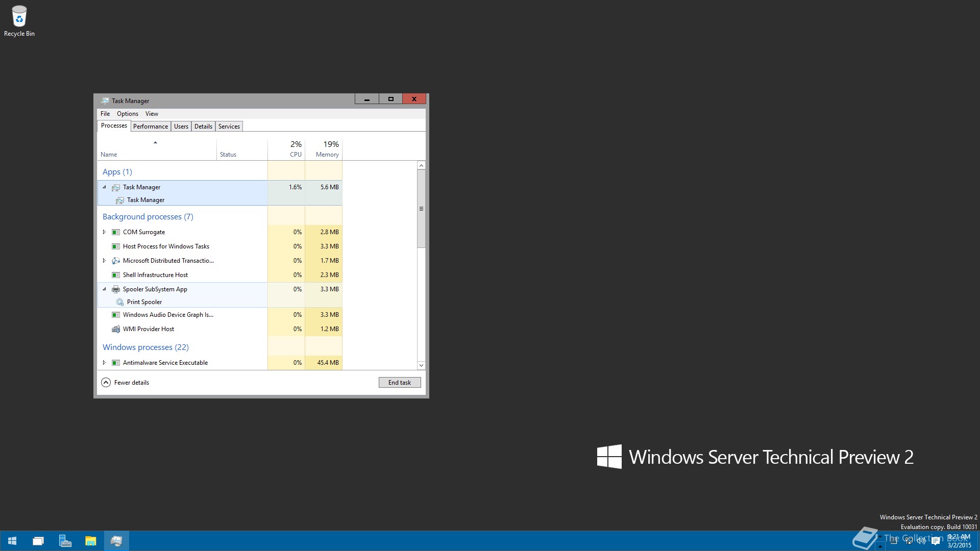The width and height of the screenshot is (980, 551).
Task: Click the WMI Provider Host icon
Action: coord(116,329)
